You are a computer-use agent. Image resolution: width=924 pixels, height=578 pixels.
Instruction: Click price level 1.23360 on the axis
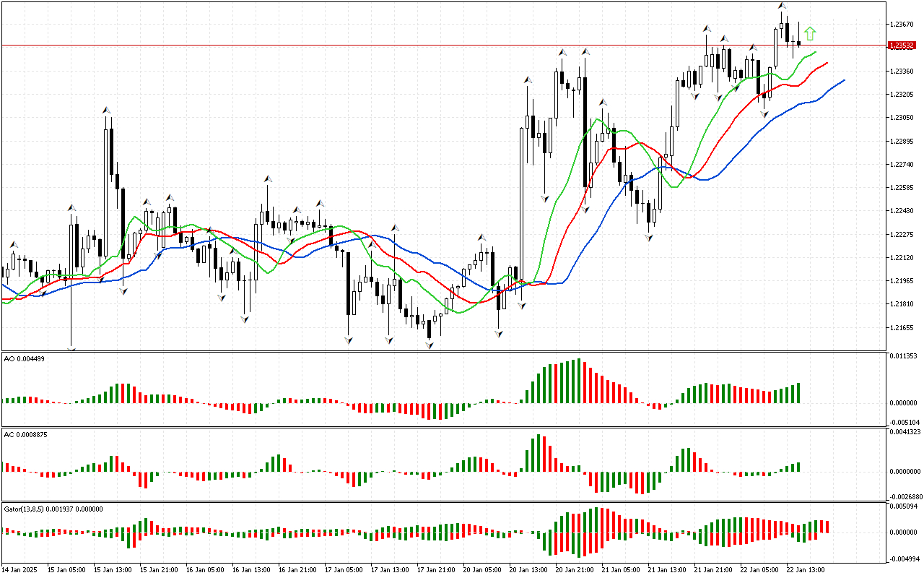coord(903,72)
